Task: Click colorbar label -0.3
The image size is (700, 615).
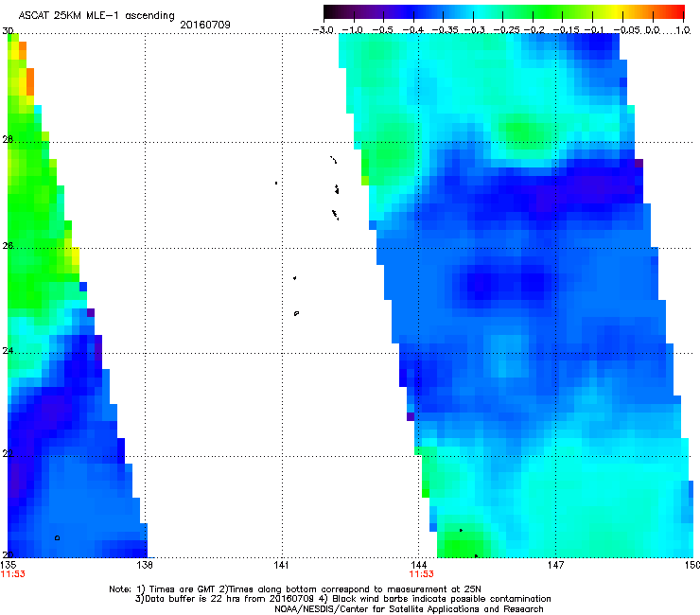Action: pyautogui.click(x=475, y=30)
